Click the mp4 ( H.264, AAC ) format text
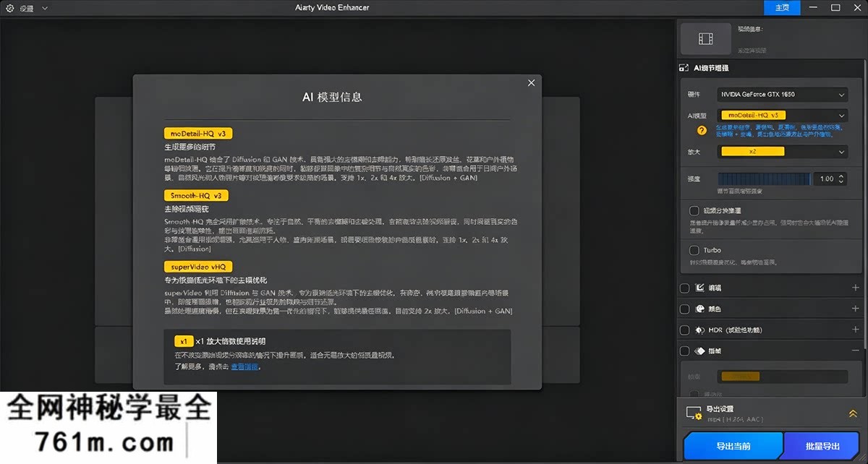868x464 pixels. pos(734,419)
